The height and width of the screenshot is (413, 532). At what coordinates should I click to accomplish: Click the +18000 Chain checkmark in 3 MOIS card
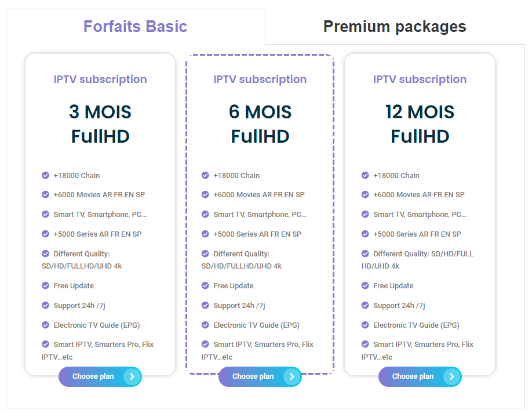tap(46, 175)
